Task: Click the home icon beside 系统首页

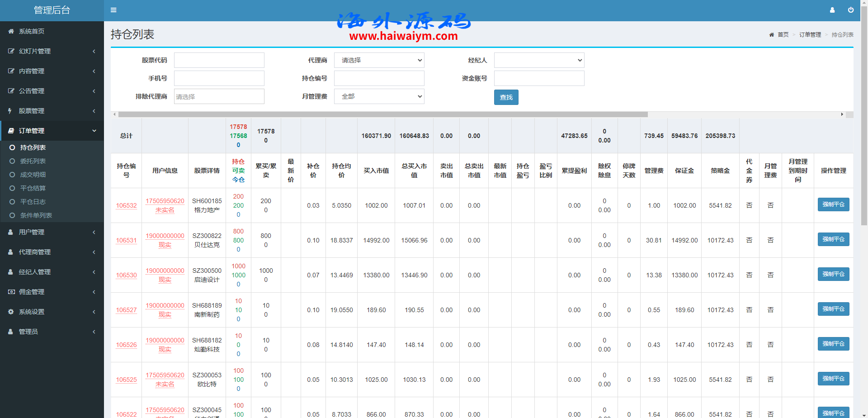Action: click(x=11, y=31)
